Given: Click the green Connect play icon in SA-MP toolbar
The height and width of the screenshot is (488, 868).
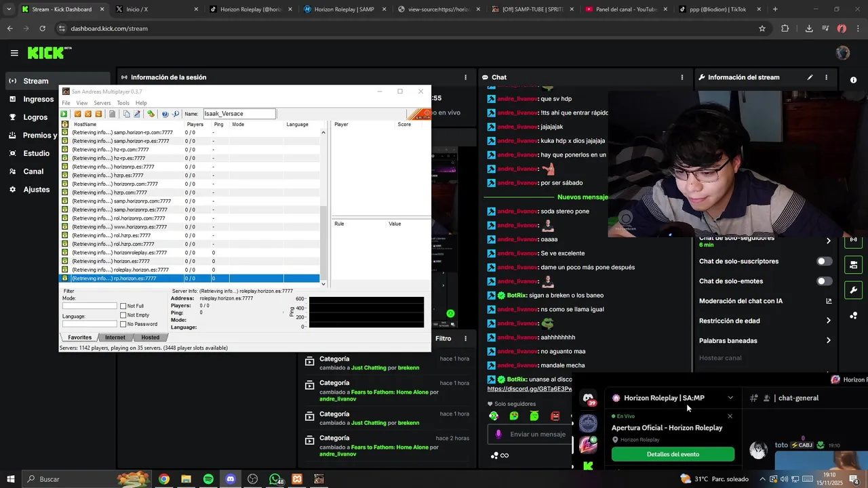Looking at the screenshot, I should coord(64,114).
